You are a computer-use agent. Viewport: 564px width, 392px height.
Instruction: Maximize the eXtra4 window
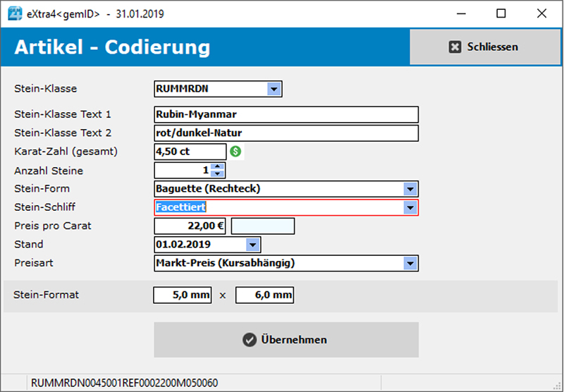501,13
